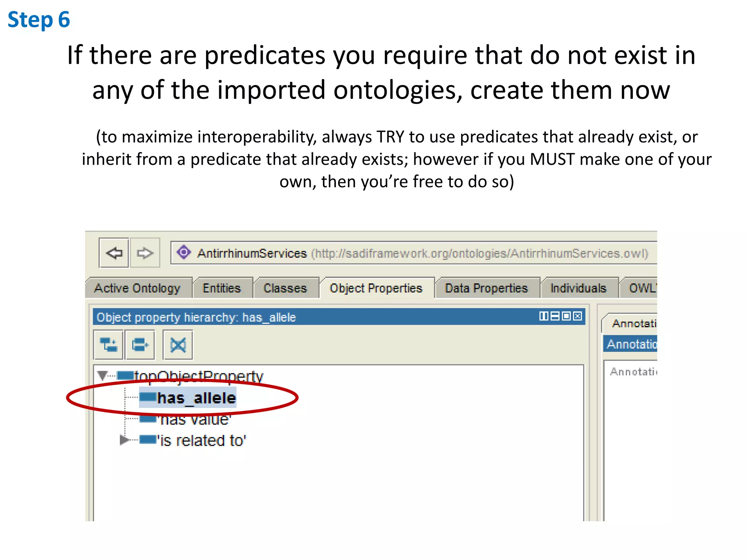Switch to the Active Ontology tab
Image resolution: width=747 pixels, height=560 pixels.
point(138,288)
